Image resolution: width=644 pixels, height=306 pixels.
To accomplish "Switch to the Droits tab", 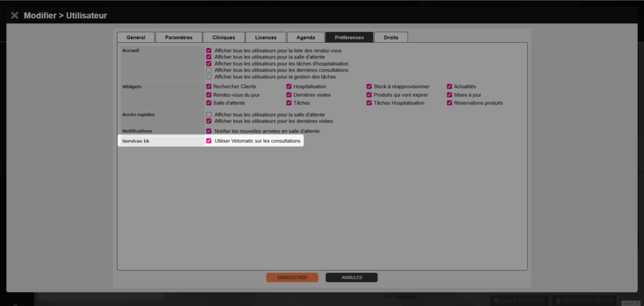I will click(391, 37).
